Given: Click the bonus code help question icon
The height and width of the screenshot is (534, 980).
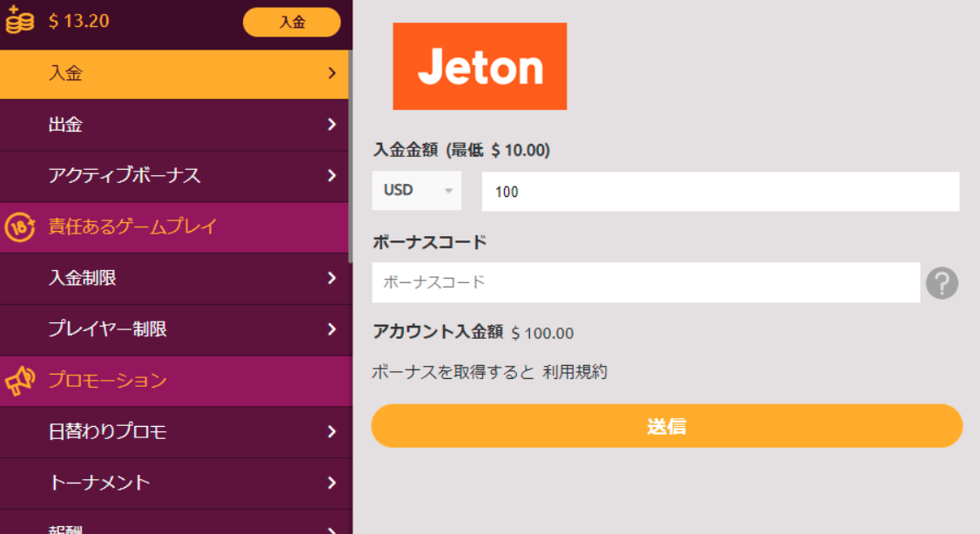Looking at the screenshot, I should 942,282.
